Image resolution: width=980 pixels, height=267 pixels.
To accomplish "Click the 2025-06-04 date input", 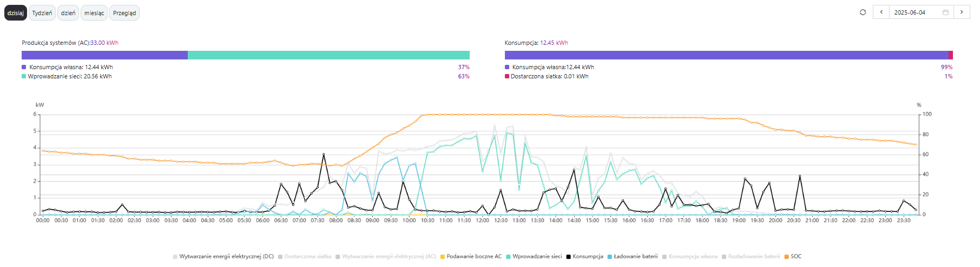I will (x=915, y=12).
